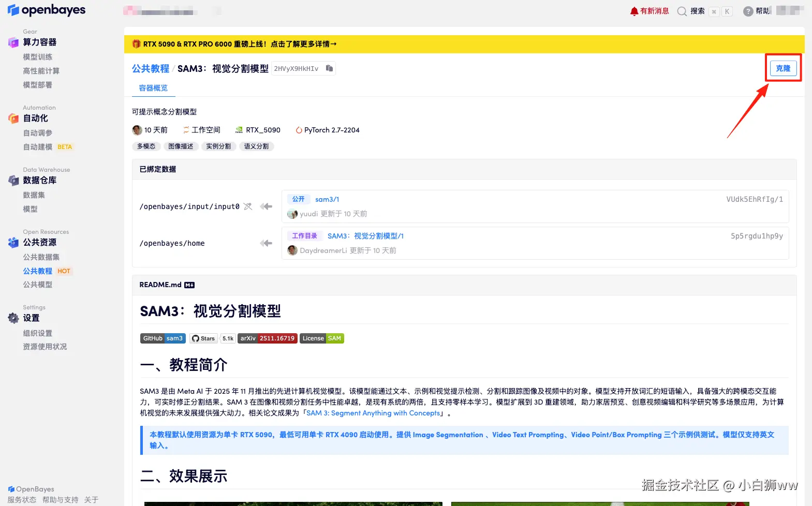This screenshot has height=506, width=812.
Task: Open the 公共教程 breadcrumb link
Action: (x=151, y=68)
